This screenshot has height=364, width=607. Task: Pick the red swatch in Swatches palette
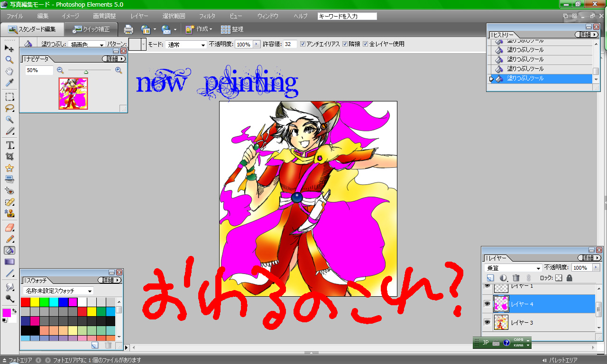[x=25, y=302]
